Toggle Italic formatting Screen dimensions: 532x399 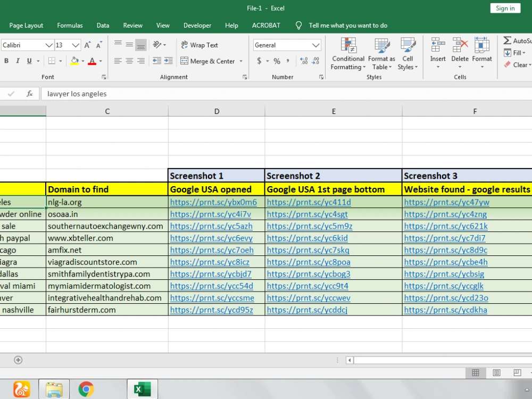[18, 61]
